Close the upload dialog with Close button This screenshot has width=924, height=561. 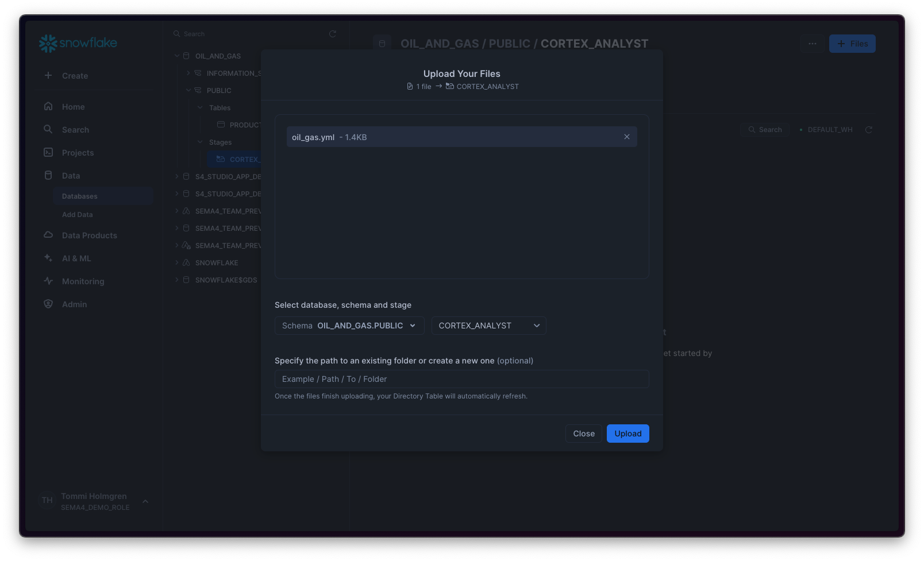click(x=583, y=434)
